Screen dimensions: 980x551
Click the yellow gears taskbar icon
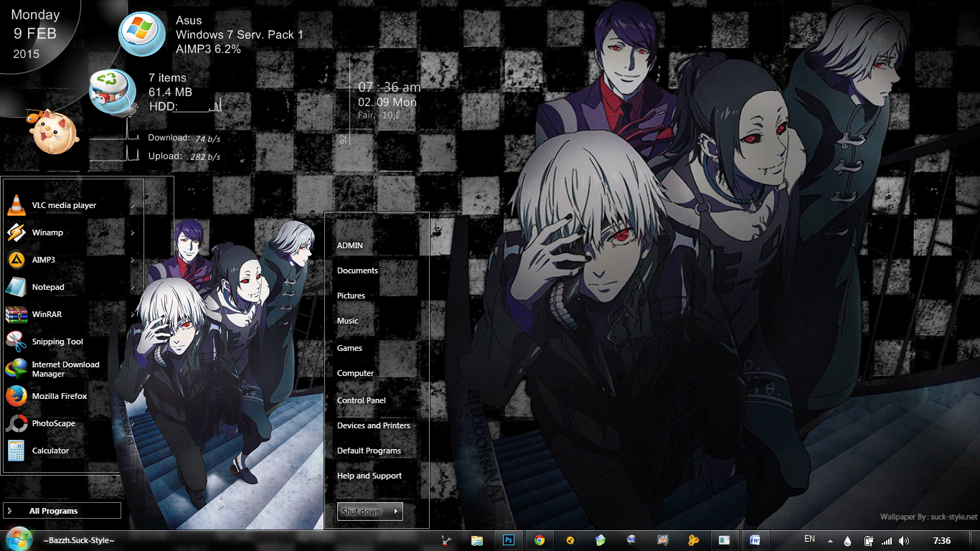point(693,540)
